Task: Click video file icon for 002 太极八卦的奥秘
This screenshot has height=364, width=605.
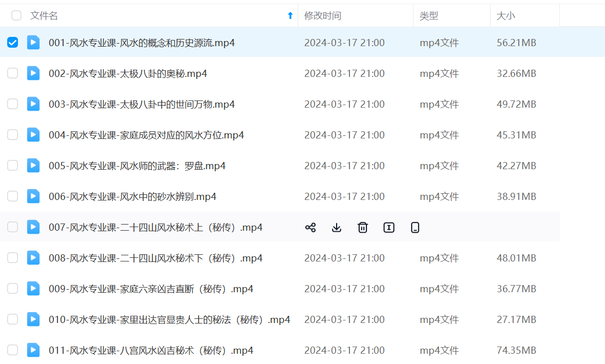Action: pyautogui.click(x=33, y=73)
